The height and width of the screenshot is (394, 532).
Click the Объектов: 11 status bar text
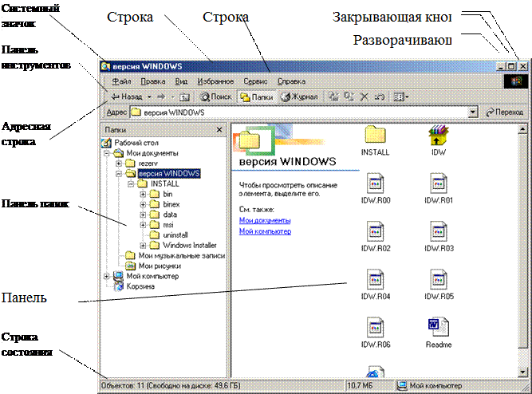(171, 386)
